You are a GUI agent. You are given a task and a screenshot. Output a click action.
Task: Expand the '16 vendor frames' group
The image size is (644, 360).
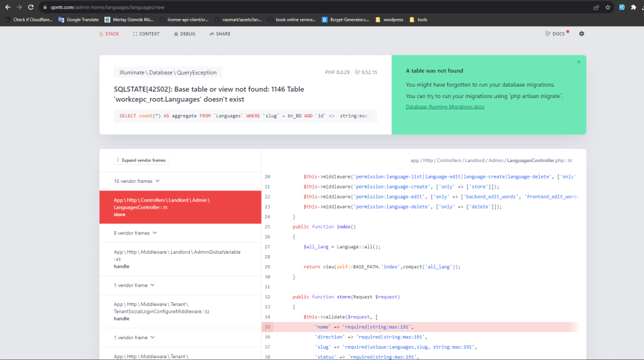(136, 181)
